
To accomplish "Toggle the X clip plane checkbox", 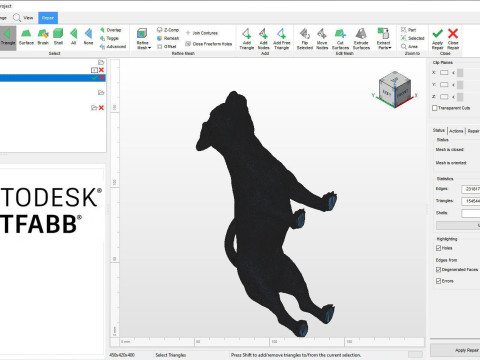I will pyautogui.click(x=444, y=73).
